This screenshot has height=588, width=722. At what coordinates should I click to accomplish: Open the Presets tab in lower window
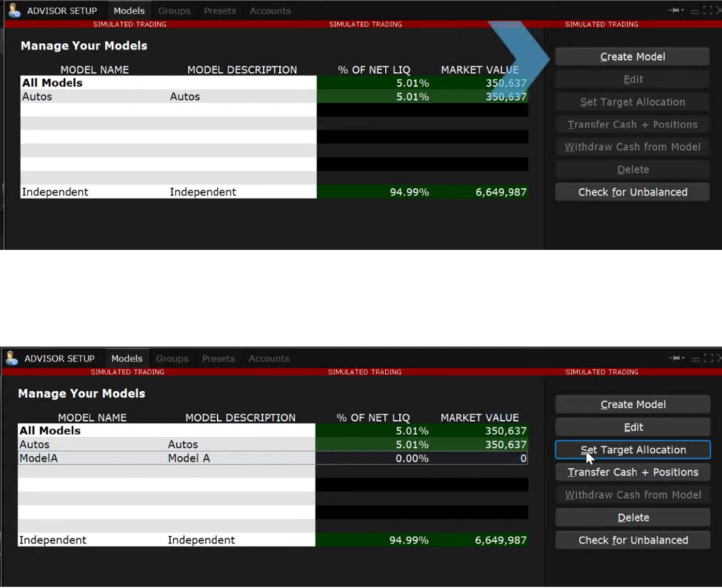pos(218,359)
